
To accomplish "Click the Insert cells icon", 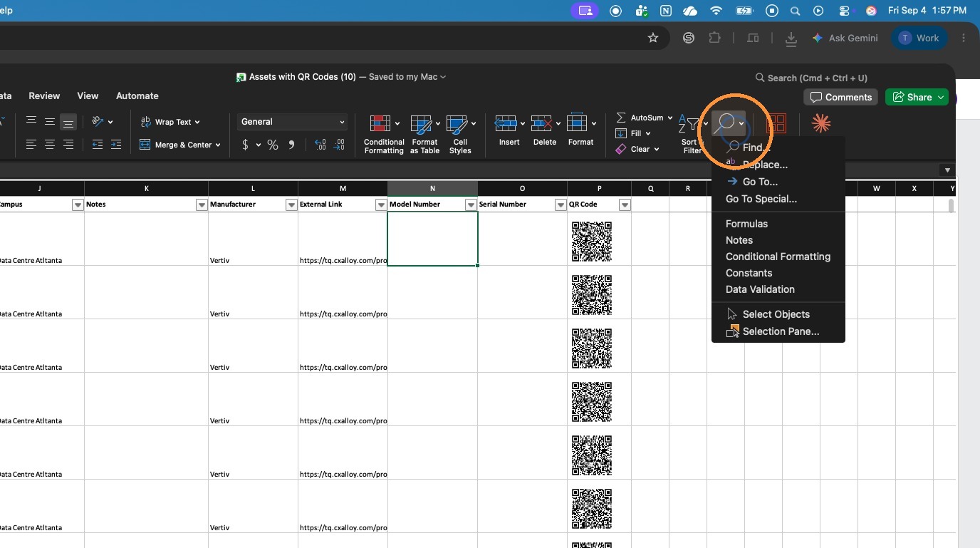I will pyautogui.click(x=506, y=123).
